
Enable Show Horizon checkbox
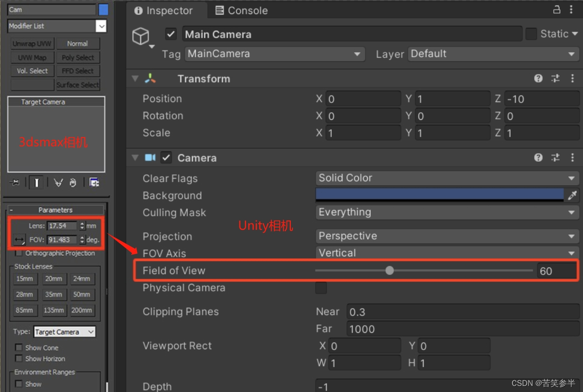[x=19, y=358]
